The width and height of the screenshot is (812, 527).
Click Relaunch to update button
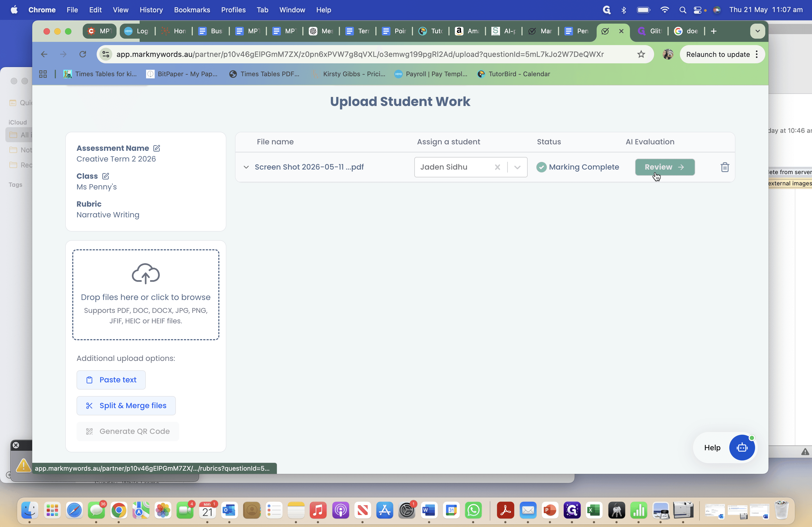718,54
